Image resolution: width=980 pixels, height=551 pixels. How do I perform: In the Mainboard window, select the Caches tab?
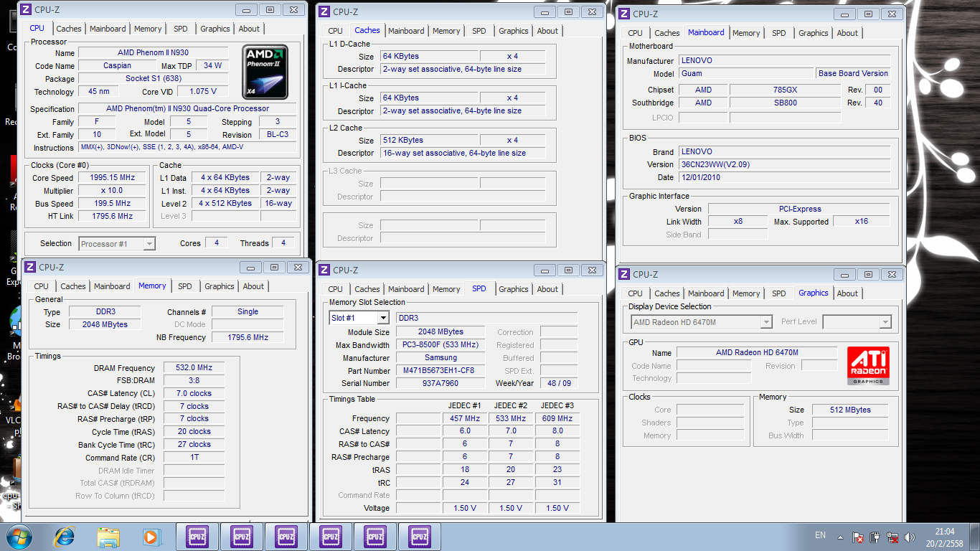click(x=667, y=33)
